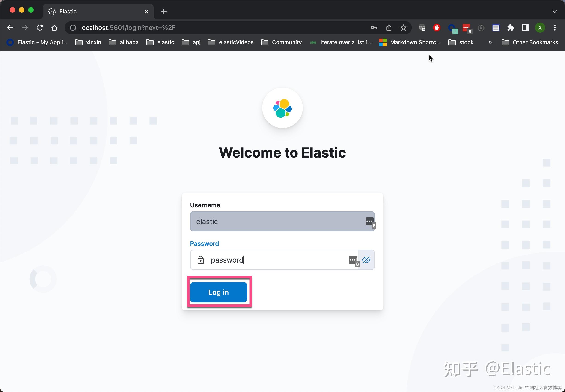Open the tab list chevron at top right
Viewport: 565px width, 392px height.
pos(555,11)
